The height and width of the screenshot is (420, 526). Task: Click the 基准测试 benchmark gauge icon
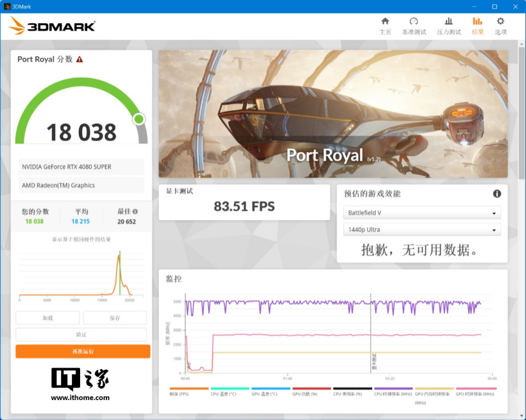tap(414, 25)
